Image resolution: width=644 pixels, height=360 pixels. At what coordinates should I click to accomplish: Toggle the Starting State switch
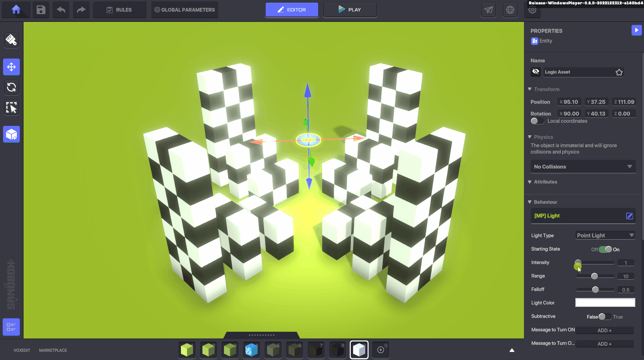click(605, 249)
